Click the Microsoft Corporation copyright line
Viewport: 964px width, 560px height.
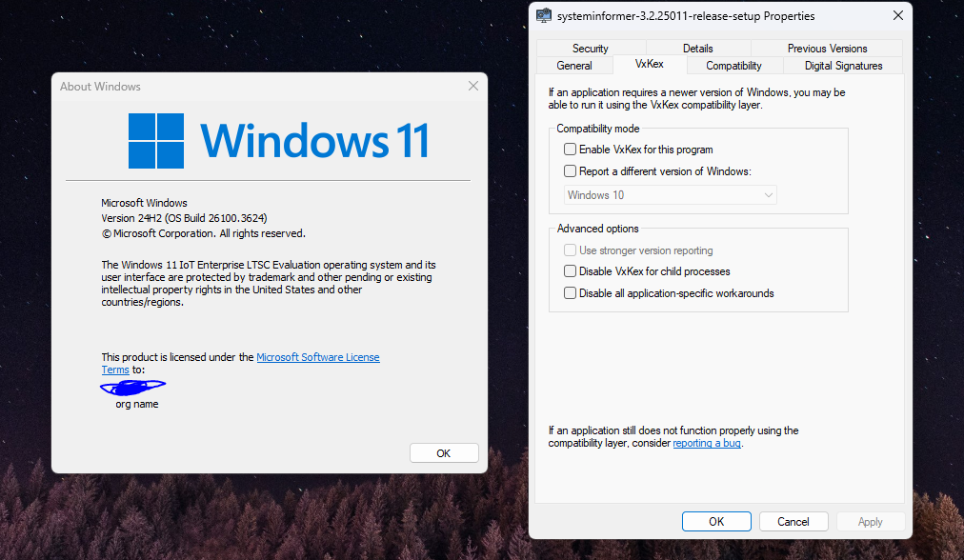click(x=204, y=233)
